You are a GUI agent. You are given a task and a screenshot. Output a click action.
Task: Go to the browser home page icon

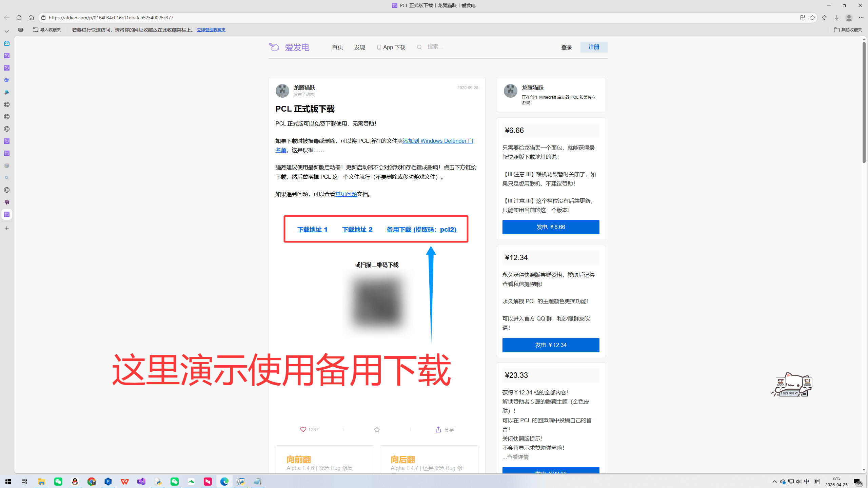(31, 18)
